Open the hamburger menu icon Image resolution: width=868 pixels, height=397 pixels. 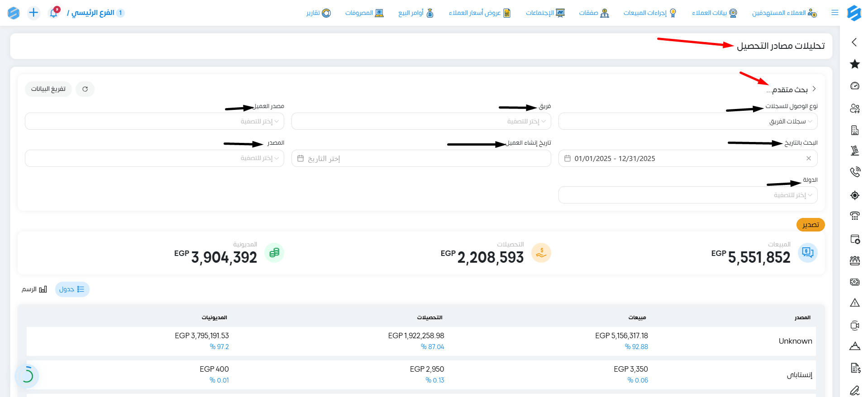[x=835, y=13]
